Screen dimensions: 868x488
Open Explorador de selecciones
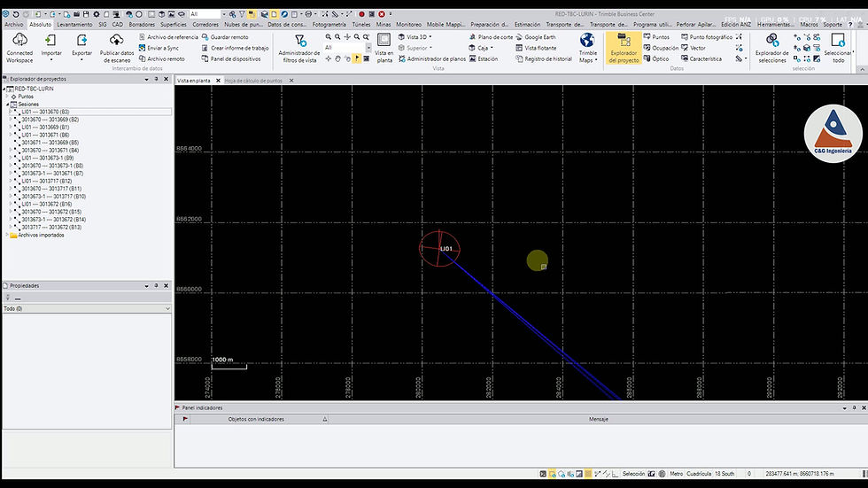point(771,48)
